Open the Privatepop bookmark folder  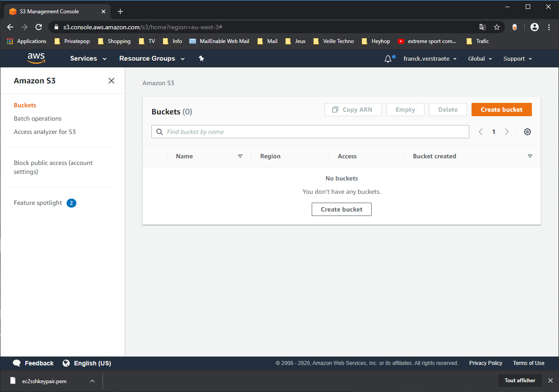[72, 41]
